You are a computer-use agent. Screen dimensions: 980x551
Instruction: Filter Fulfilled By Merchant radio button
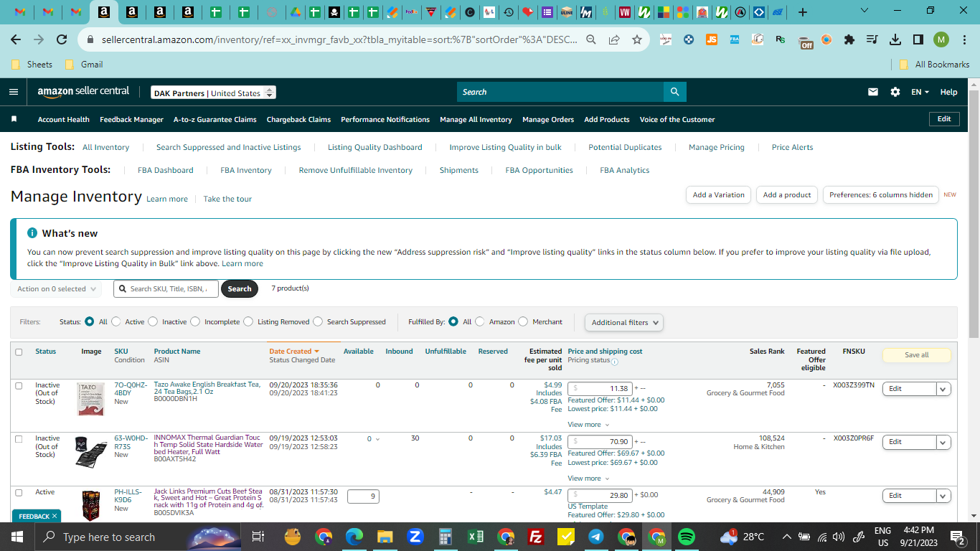[523, 321]
